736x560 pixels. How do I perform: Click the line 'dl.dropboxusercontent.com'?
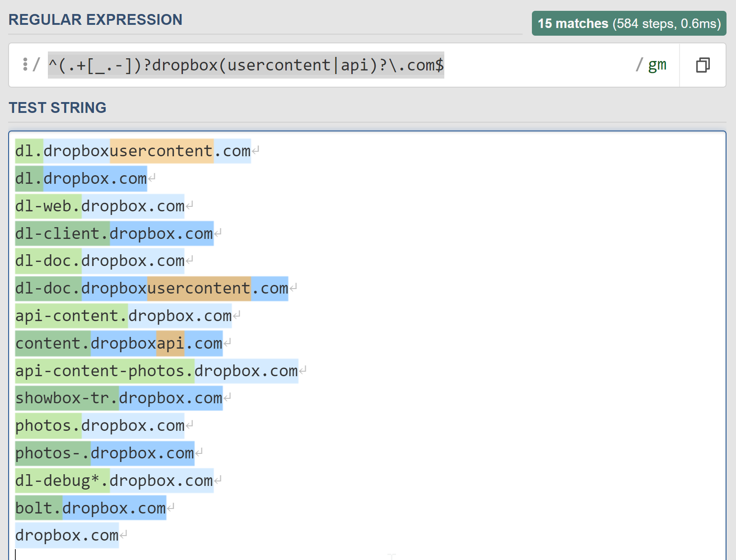pos(133,151)
